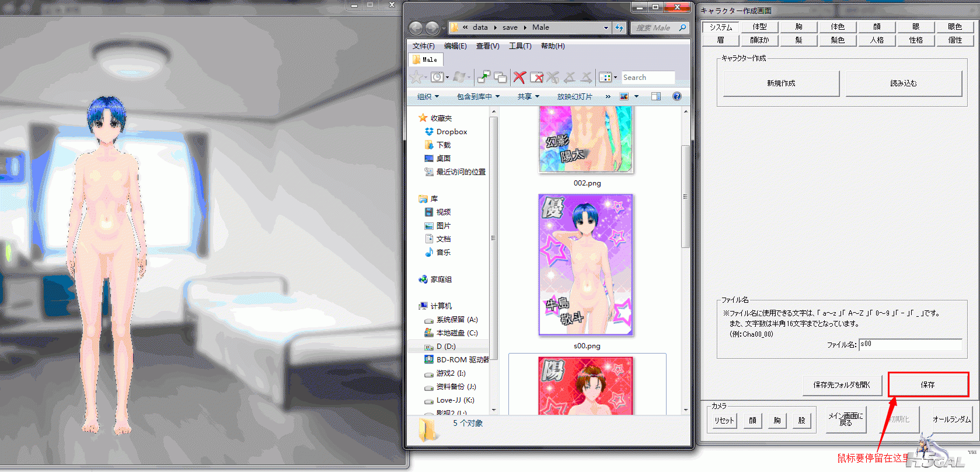This screenshot has width=980, height=472.
Task: Open the address bar history dropdown arrow
Action: pos(606,27)
